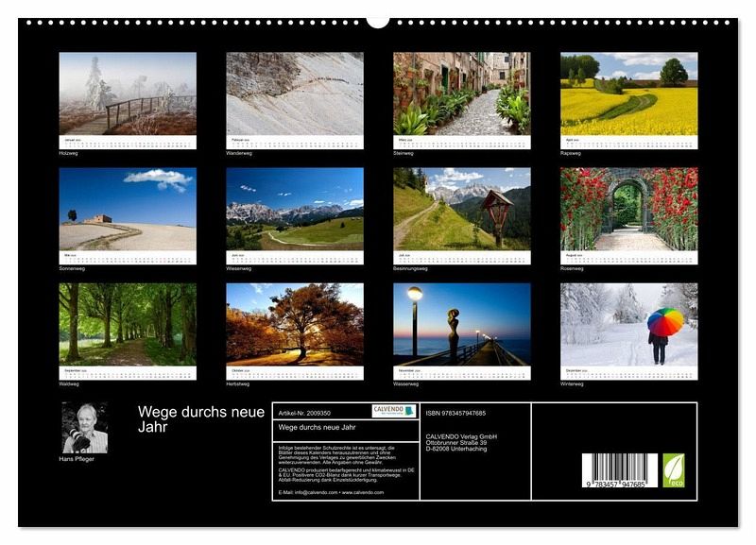This screenshot has height=545, width=756.
Task: Open the green tree avenue Waldweg photo
Action: coord(128,324)
